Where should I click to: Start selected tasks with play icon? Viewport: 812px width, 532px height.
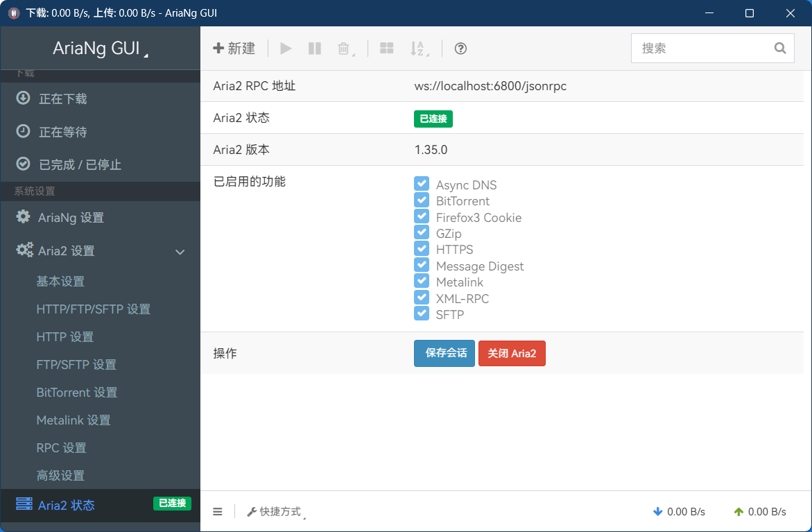pos(286,48)
